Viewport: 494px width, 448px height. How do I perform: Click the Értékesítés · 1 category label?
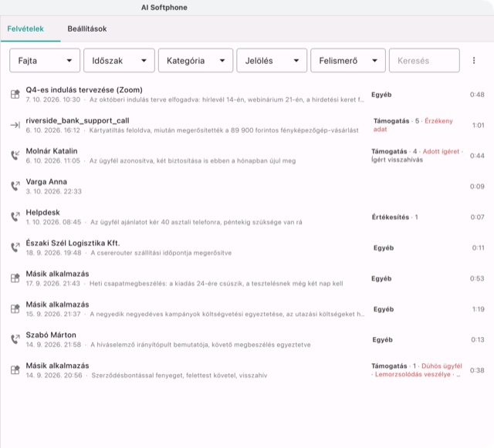coord(394,217)
